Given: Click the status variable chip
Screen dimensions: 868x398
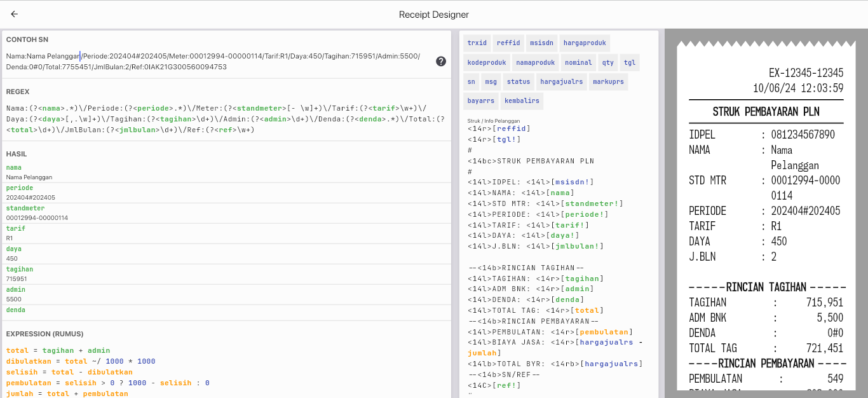Looking at the screenshot, I should coord(519,81).
